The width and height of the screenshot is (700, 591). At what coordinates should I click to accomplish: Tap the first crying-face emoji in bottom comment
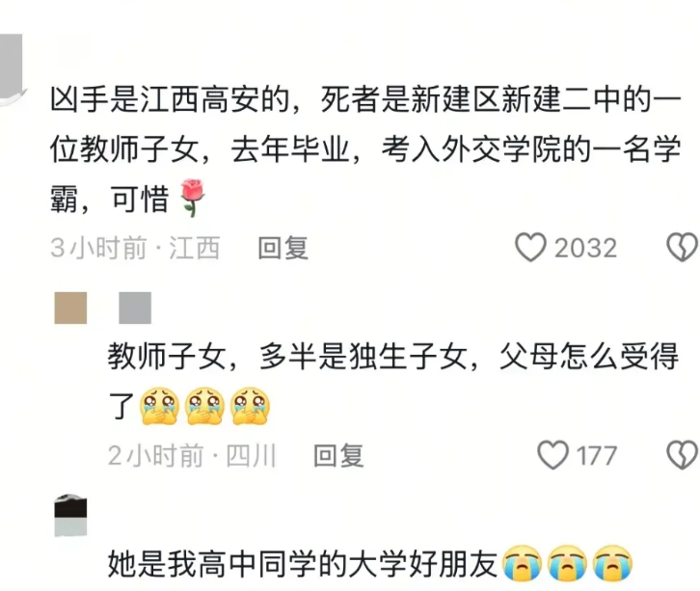click(523, 563)
